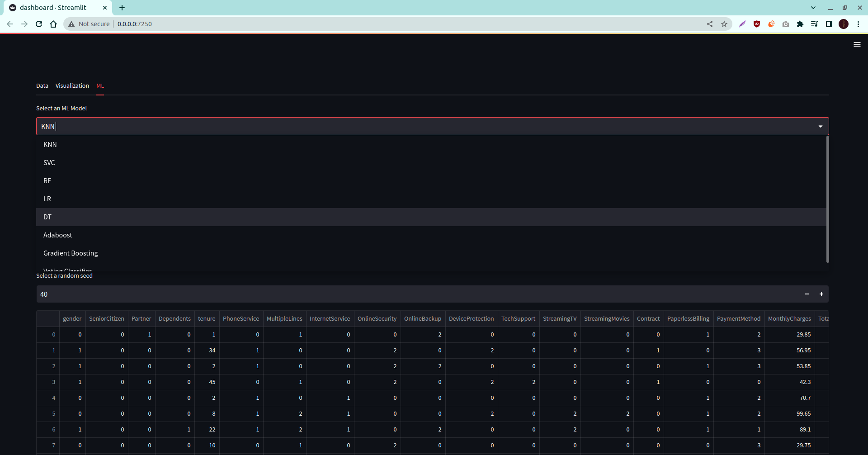The width and height of the screenshot is (868, 455).
Task: Increment the random seed with plus button
Action: [821, 294]
